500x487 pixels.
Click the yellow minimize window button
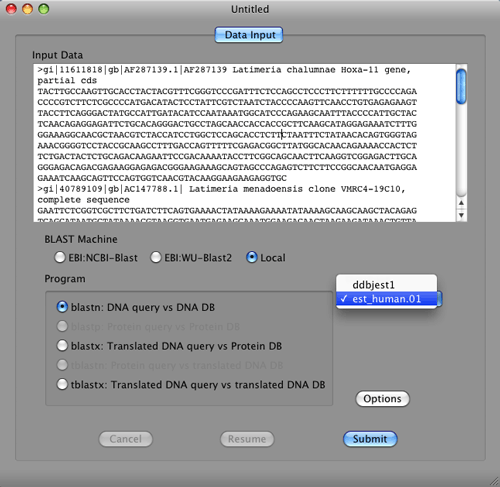point(28,9)
